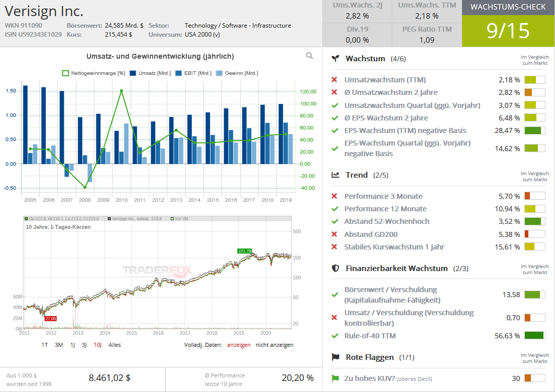Click check mark beside Abstand 52-Wochenhoch
This screenshot has width=555, height=392.
[335, 221]
